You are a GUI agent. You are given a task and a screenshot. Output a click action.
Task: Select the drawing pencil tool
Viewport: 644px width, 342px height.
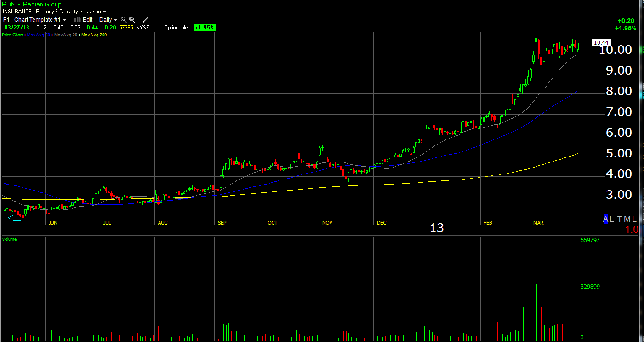[x=145, y=20]
